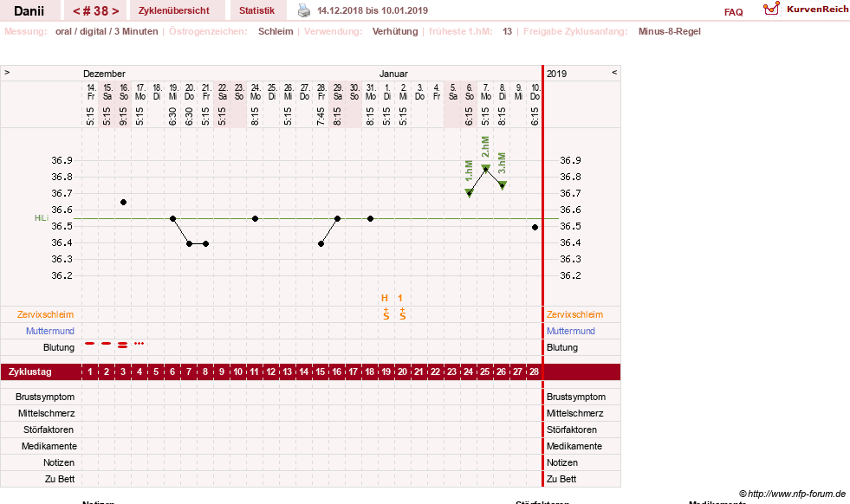850x504 pixels.
Task: Click the right Zervixschleim row label
Action: pyautogui.click(x=574, y=314)
